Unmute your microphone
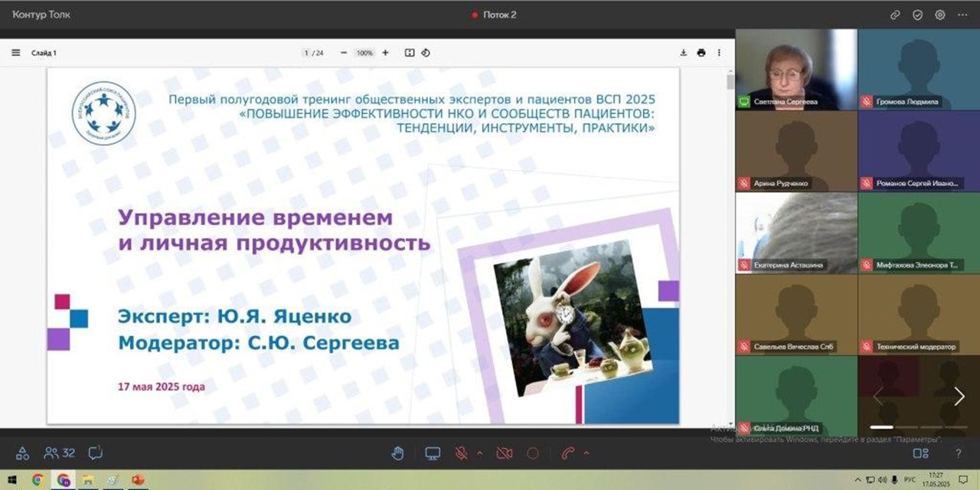The image size is (980, 490). 461,452
